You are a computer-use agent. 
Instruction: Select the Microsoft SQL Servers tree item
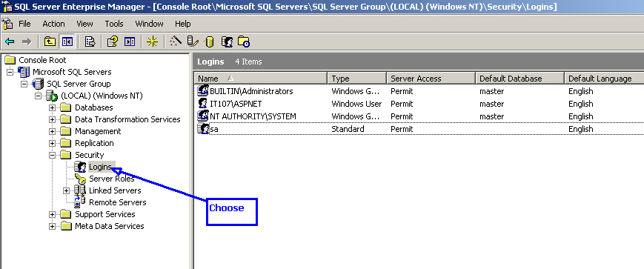pyautogui.click(x=72, y=72)
